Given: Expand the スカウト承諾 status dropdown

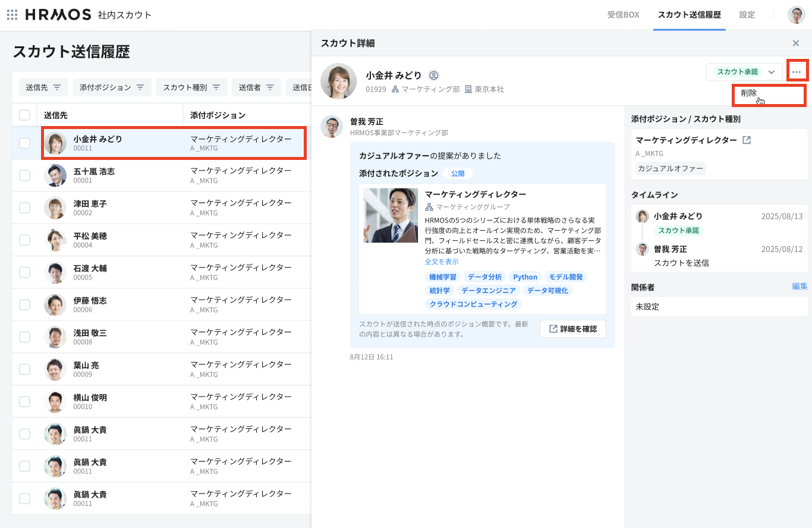Looking at the screenshot, I should [772, 72].
